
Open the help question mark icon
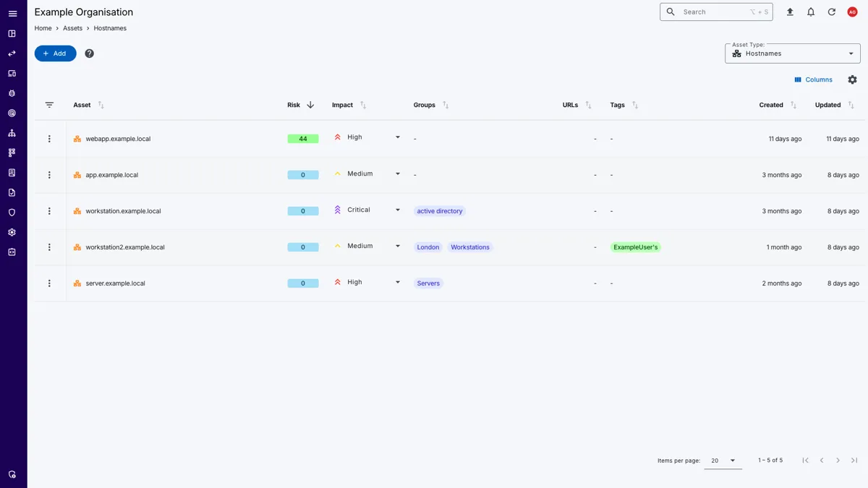[89, 53]
